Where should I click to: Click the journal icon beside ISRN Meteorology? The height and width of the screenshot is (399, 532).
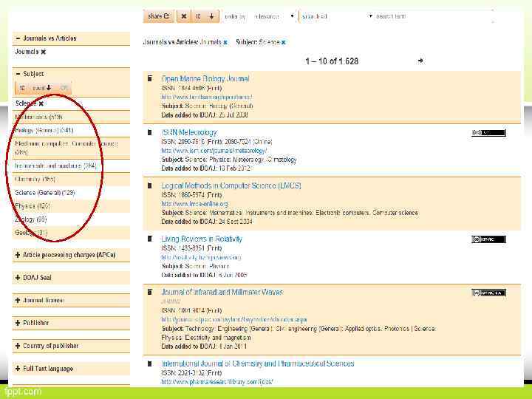150,132
